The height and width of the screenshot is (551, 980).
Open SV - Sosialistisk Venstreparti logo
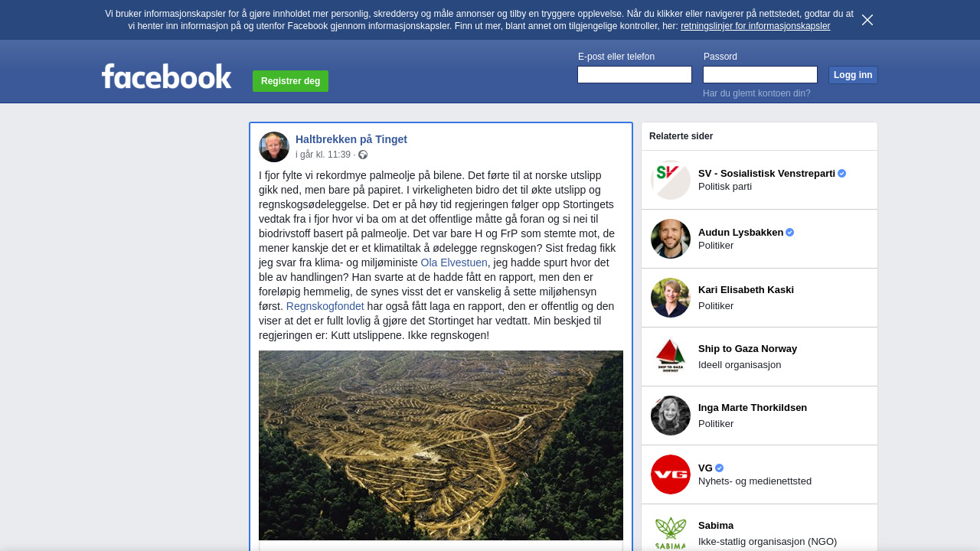tap(671, 180)
